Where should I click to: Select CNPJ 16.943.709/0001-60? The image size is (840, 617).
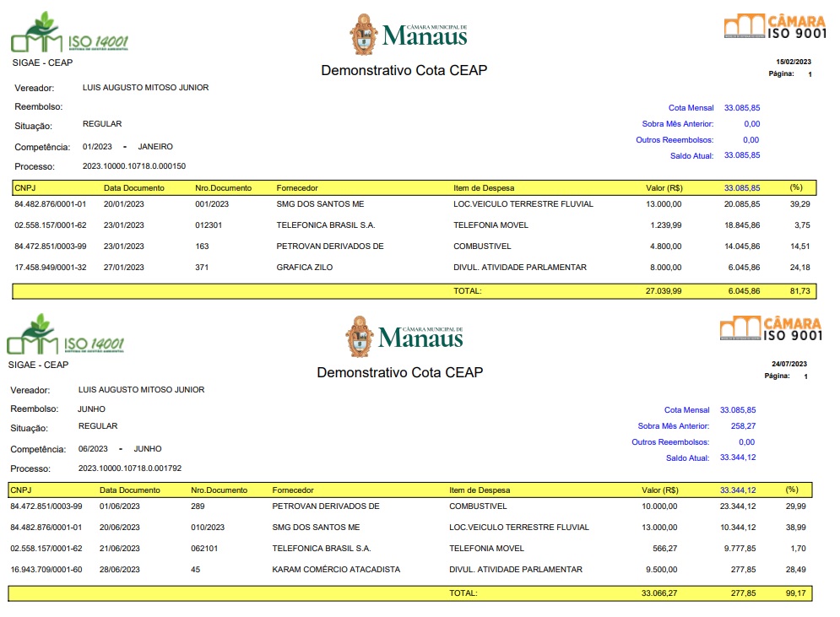coord(46,570)
